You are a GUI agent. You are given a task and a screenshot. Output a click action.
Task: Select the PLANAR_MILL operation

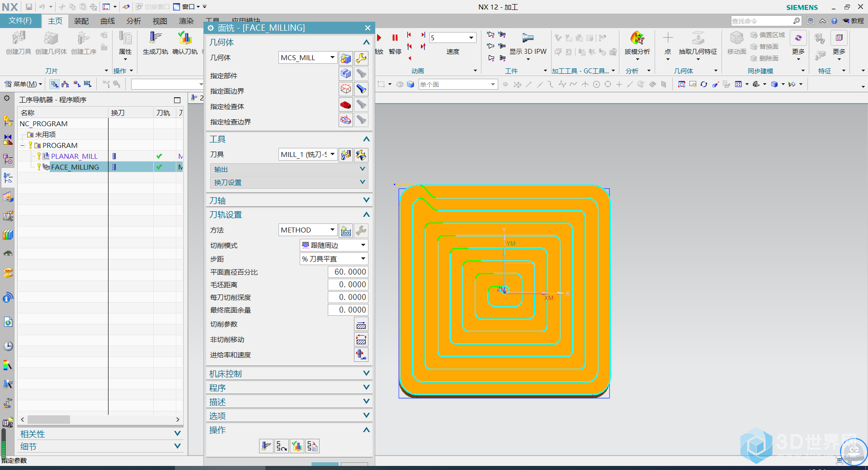[74, 156]
